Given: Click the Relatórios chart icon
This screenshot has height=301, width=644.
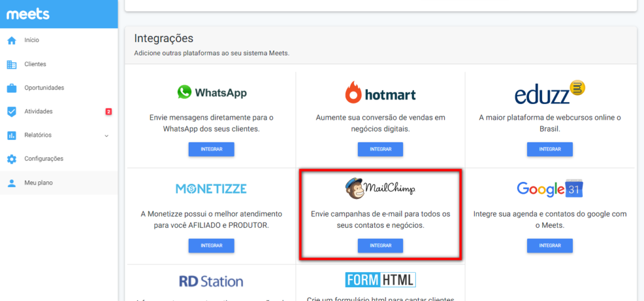Looking at the screenshot, I should tap(12, 135).
